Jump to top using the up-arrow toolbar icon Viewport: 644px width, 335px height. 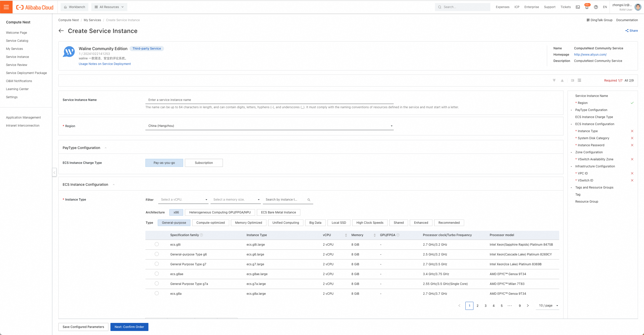pyautogui.click(x=554, y=81)
